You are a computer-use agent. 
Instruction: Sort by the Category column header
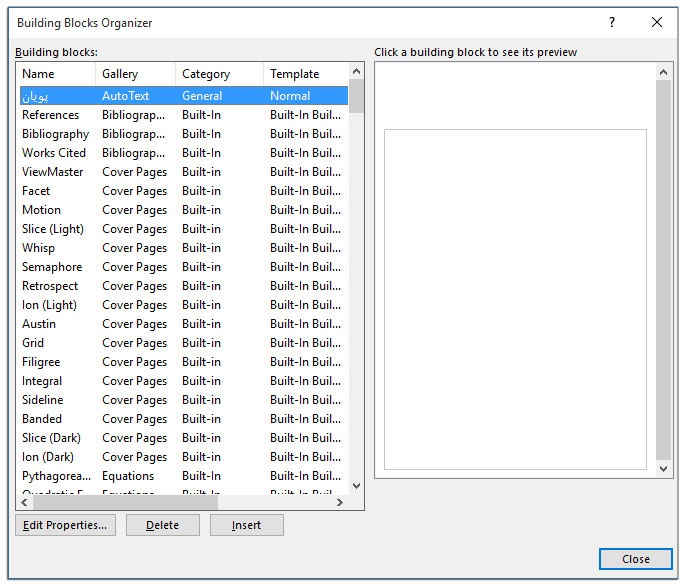point(218,74)
